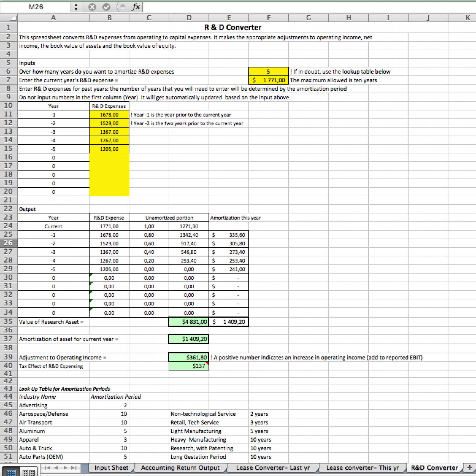Switch to Page Layout view icon

(x=29, y=472)
